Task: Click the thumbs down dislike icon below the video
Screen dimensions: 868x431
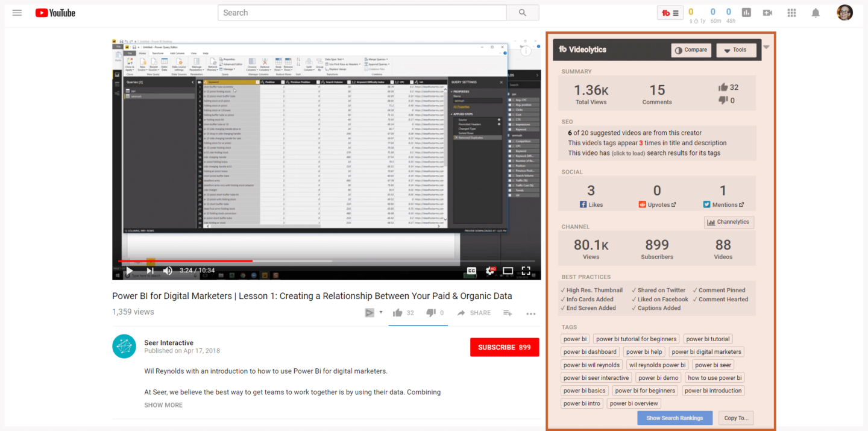Action: 430,313
